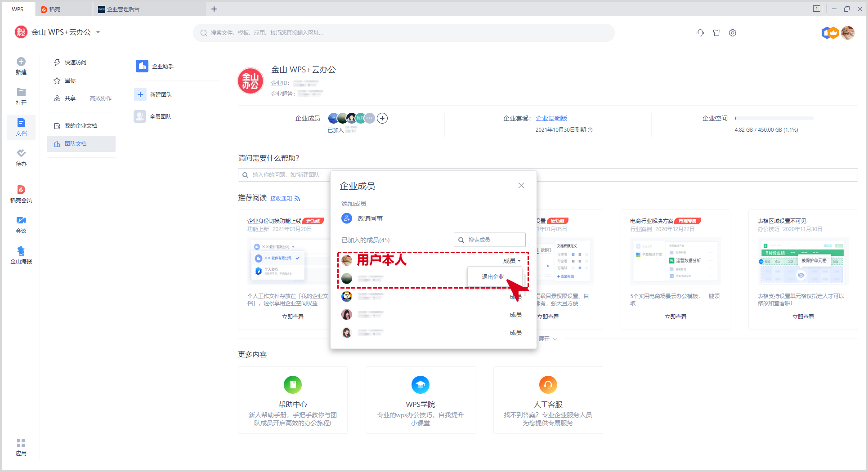The width and height of the screenshot is (868, 472).
Task: Open 共享 shared documents
Action: coord(65,98)
